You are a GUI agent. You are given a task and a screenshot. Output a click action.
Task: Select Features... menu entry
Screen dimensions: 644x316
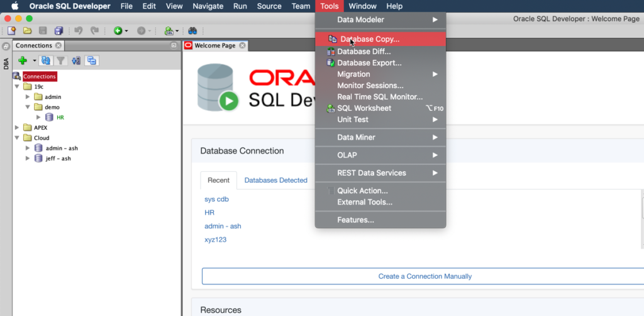[380, 220]
